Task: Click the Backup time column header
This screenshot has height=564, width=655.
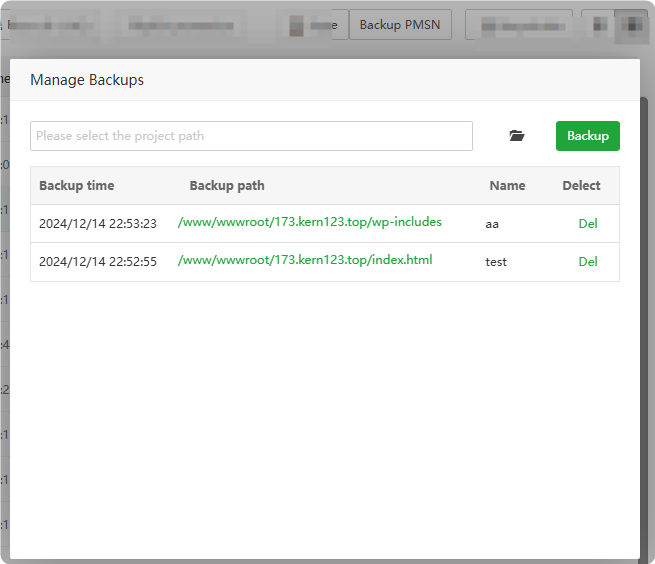Action: (77, 185)
